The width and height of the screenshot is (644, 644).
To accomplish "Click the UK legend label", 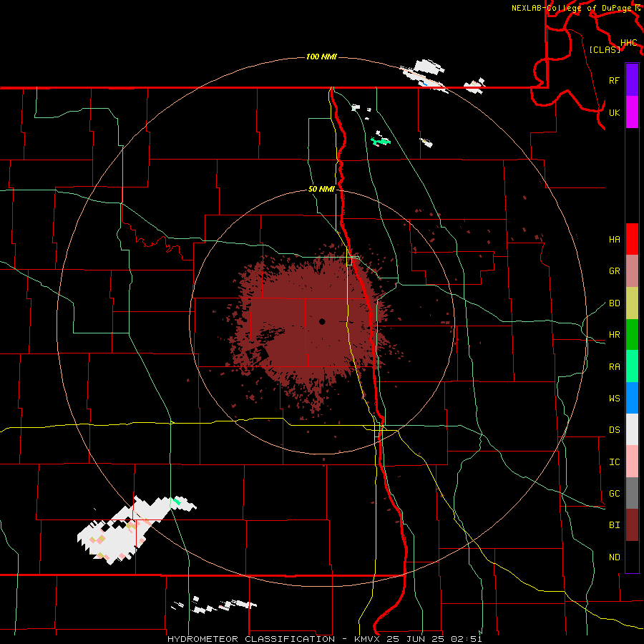I will click(x=614, y=112).
